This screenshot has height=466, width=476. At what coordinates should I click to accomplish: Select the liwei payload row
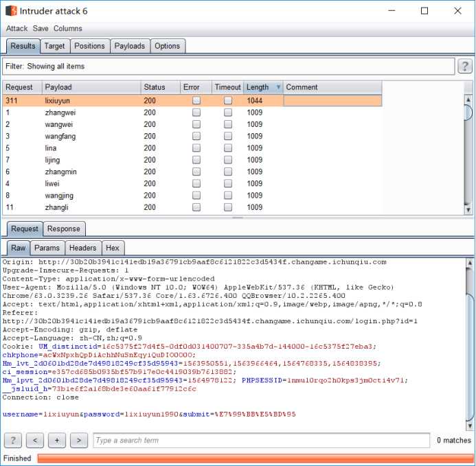(x=192, y=183)
